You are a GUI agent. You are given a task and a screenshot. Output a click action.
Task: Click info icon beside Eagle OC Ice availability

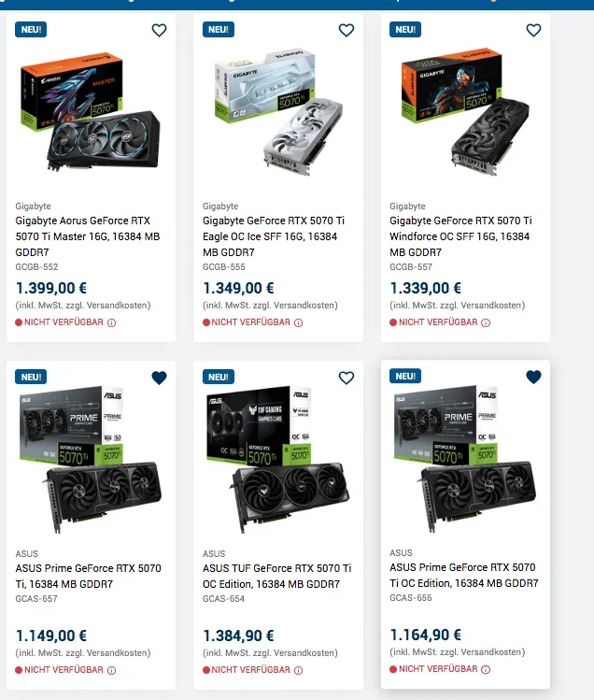click(x=299, y=322)
